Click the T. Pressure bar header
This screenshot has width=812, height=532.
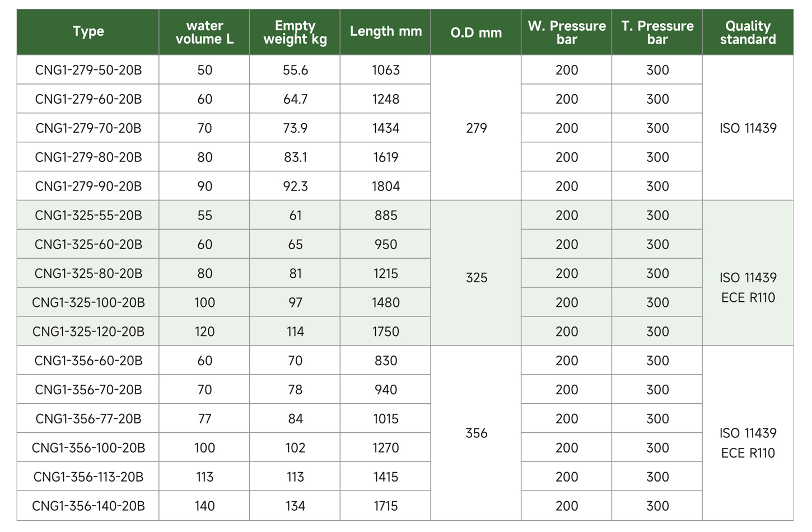click(x=657, y=32)
